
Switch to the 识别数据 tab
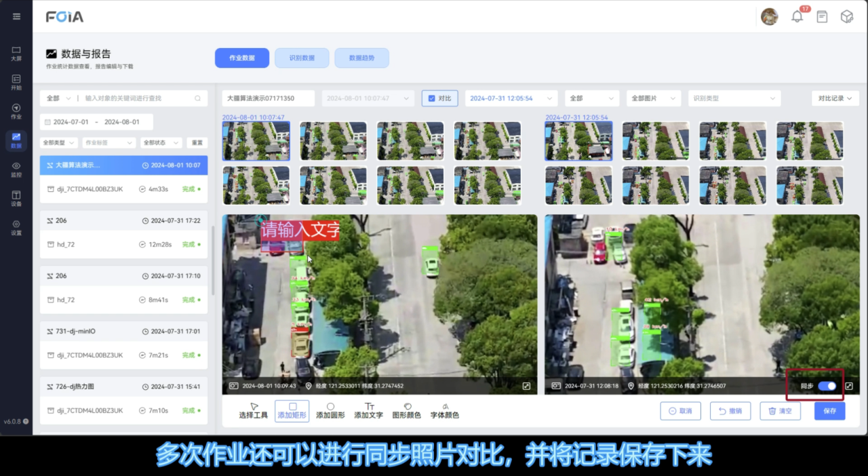pyautogui.click(x=302, y=58)
